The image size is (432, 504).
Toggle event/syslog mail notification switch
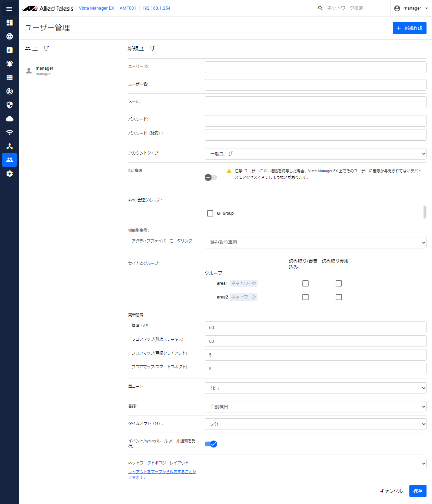(211, 444)
